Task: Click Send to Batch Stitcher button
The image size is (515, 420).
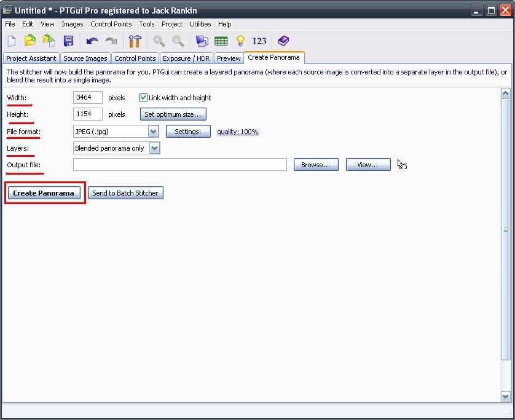Action: tap(125, 193)
